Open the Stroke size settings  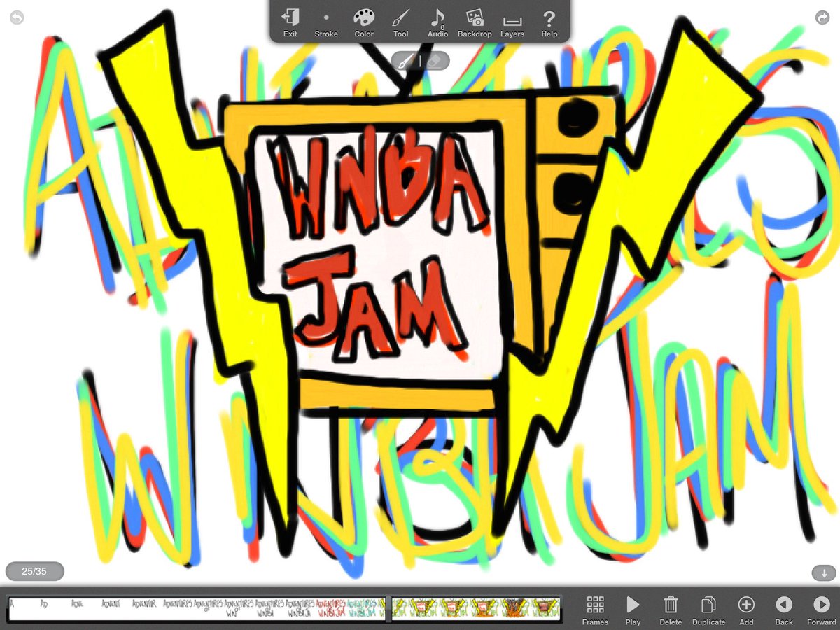(326, 23)
